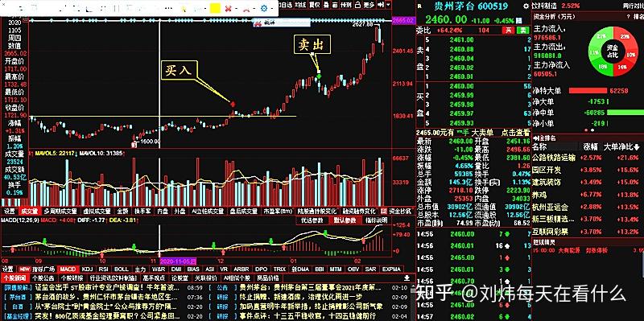
Task: Click 杭州亚运会 row in ranking list
Action: point(588,207)
